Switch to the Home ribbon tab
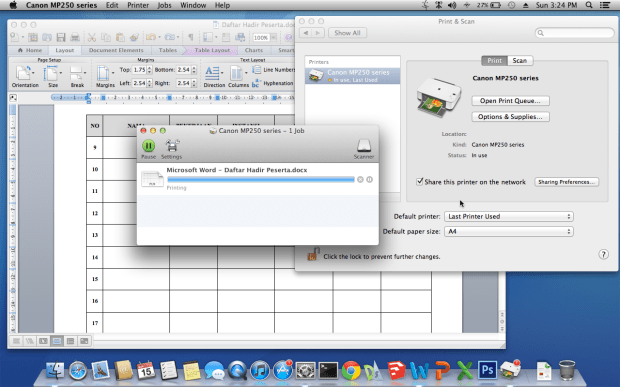 coord(30,50)
